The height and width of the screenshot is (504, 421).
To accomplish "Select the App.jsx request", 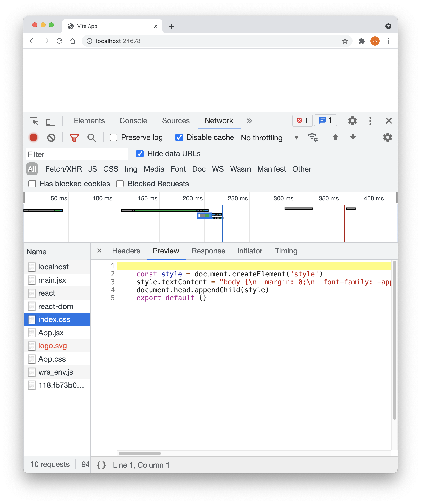I will tap(57, 333).
